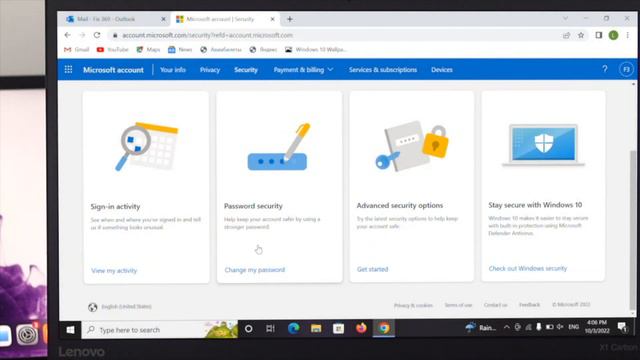The width and height of the screenshot is (640, 360).
Task: Open the Windows Start menu
Action: (70, 329)
